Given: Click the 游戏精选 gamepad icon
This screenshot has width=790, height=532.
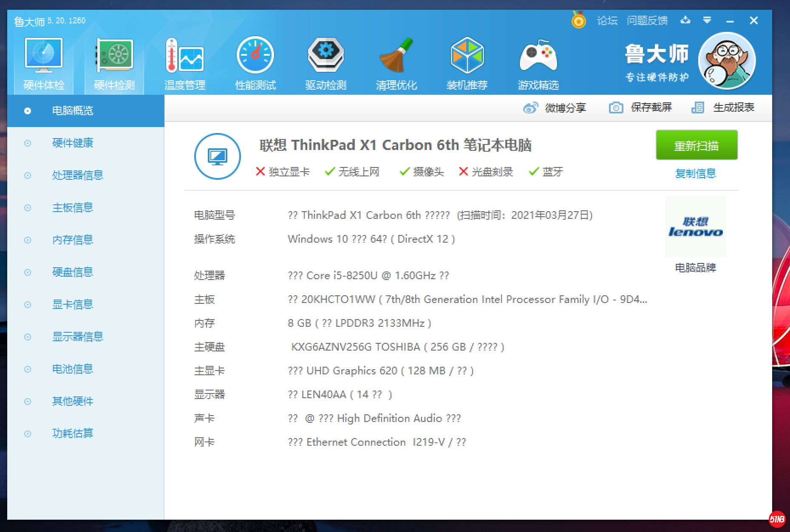Looking at the screenshot, I should [538, 57].
